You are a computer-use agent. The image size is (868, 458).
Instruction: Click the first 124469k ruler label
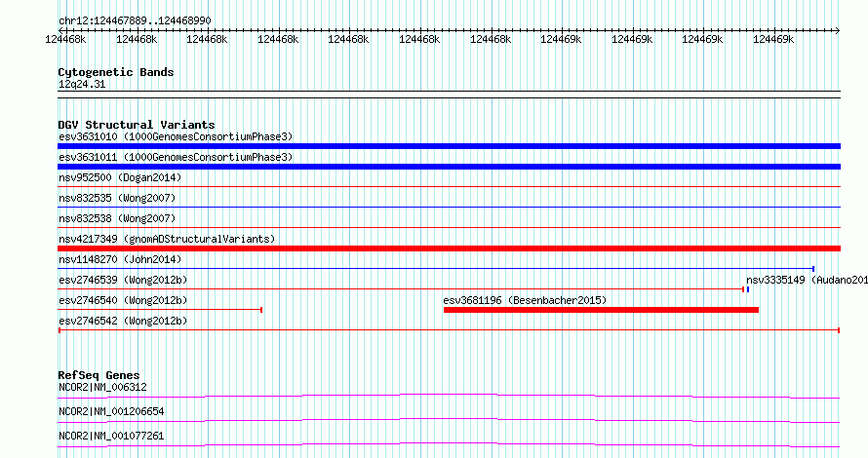tap(561, 39)
